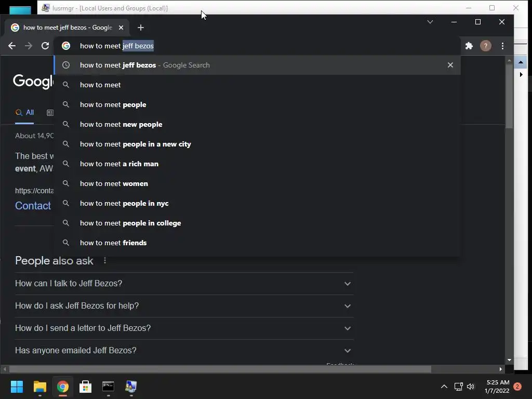Viewport: 532px width, 399px height.
Task: Choose the 'how to meet' suggestion
Action: pyautogui.click(x=257, y=85)
